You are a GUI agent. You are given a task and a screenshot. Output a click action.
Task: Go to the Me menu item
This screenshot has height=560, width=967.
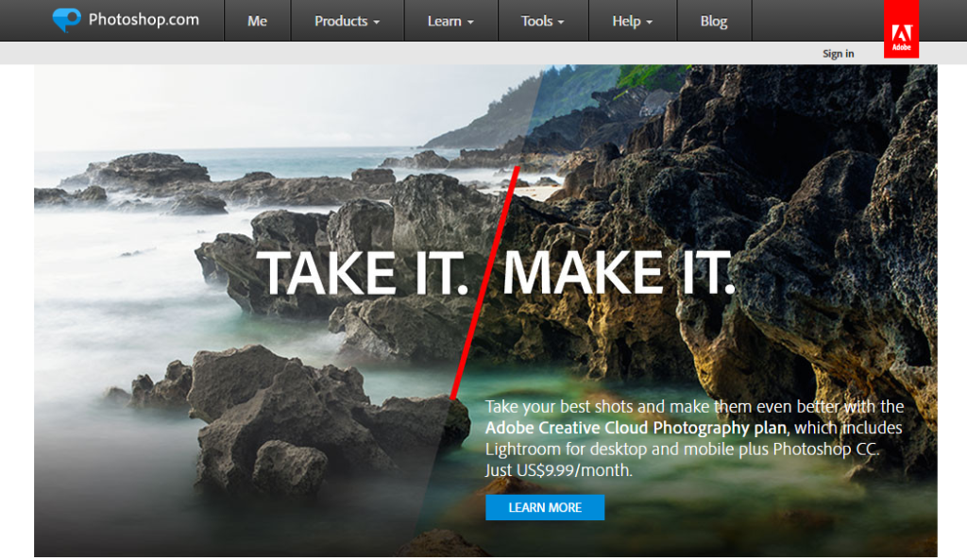pos(257,21)
